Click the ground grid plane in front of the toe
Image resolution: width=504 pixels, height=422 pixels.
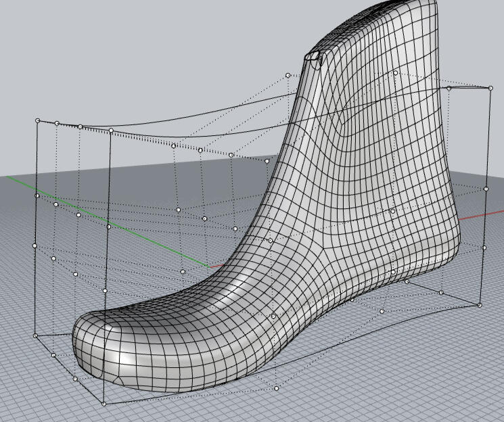(41, 399)
